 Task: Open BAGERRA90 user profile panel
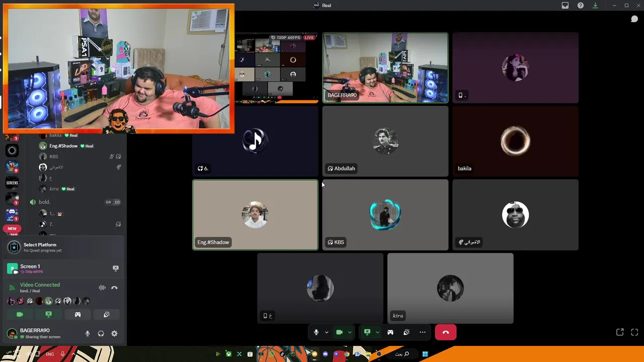tap(41, 333)
